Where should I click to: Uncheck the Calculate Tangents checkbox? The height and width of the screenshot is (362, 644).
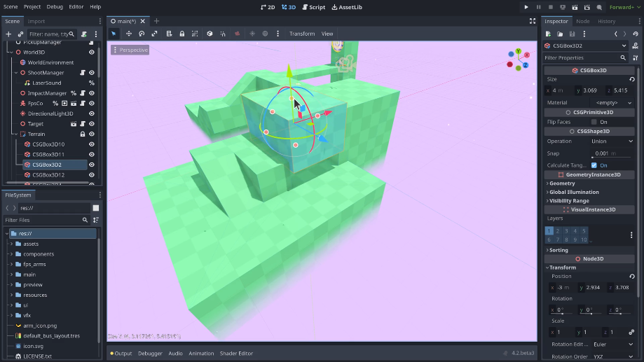point(594,165)
